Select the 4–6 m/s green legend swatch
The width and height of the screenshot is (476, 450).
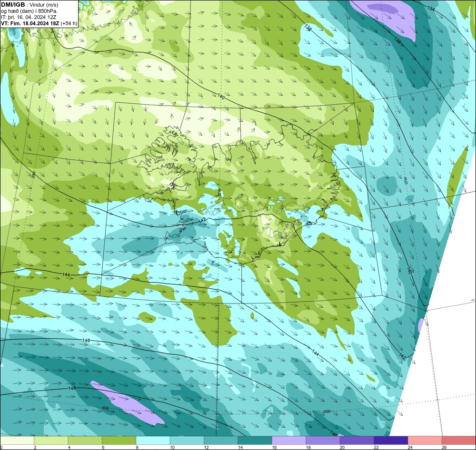(85, 440)
